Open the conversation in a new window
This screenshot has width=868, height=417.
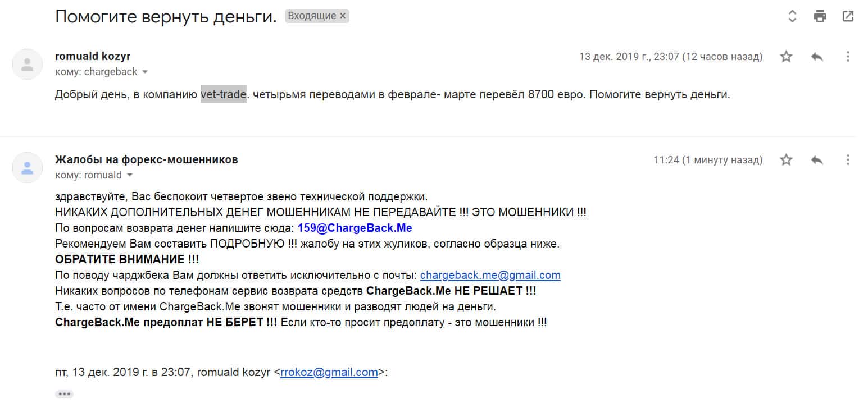(x=848, y=16)
